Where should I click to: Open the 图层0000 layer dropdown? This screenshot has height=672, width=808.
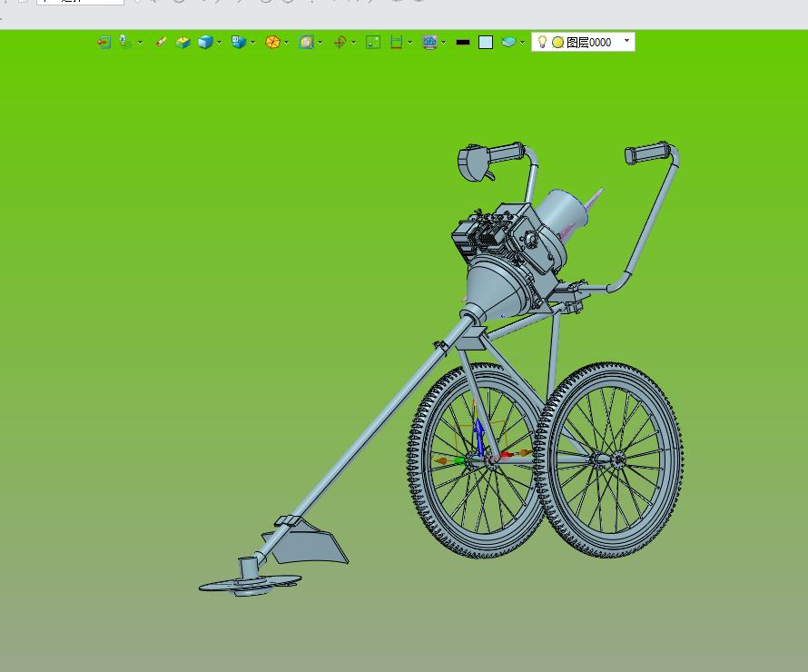click(626, 40)
